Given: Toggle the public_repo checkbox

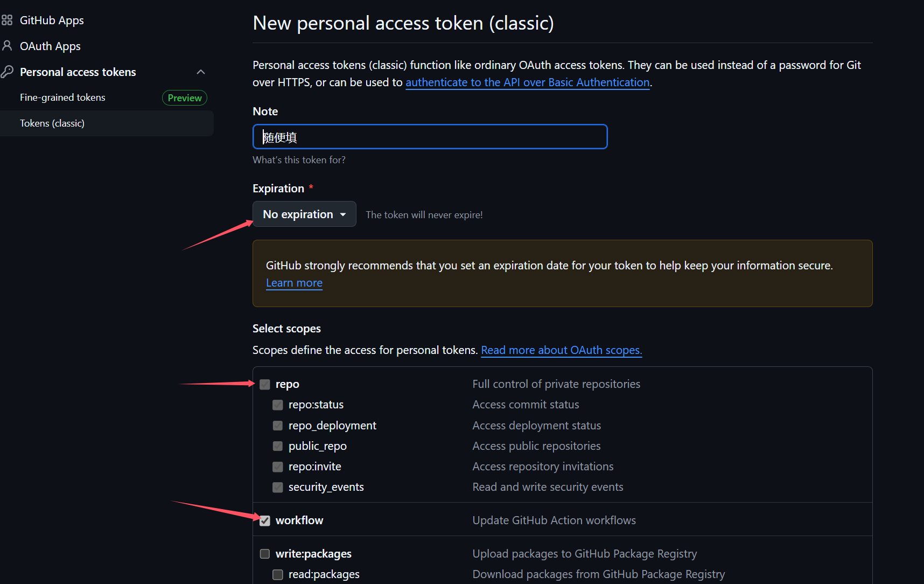Looking at the screenshot, I should 278,446.
